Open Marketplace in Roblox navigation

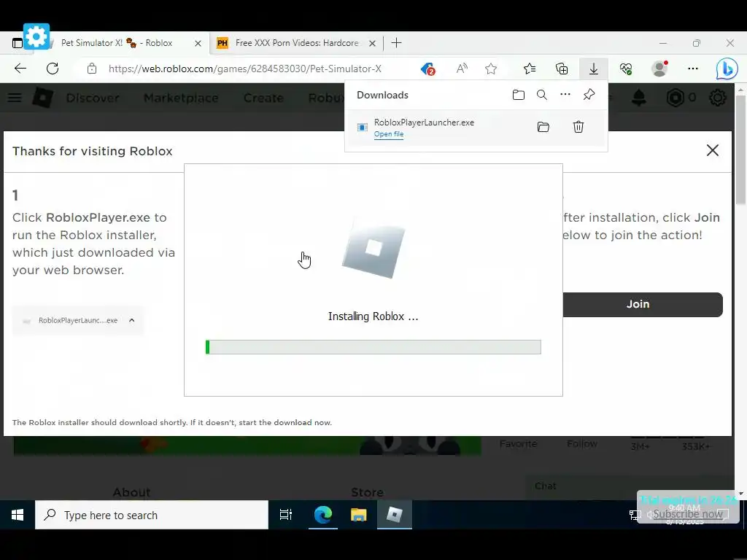[x=181, y=98]
